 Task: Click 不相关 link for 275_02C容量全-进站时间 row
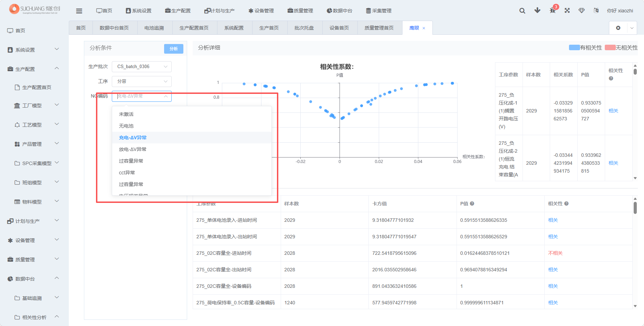(x=555, y=253)
